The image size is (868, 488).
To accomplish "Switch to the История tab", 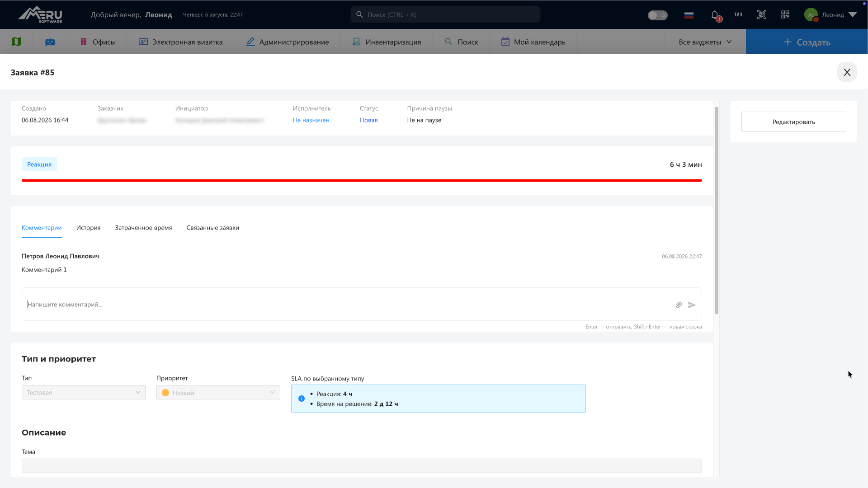I will (89, 228).
